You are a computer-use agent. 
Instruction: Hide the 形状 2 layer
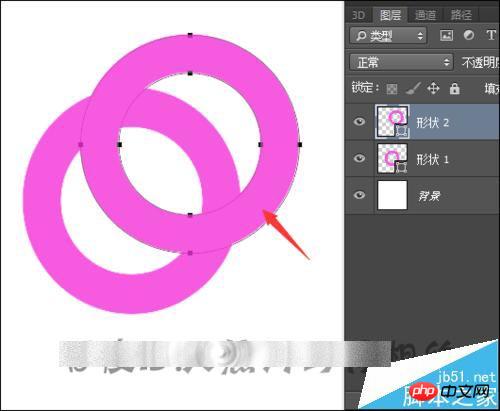(x=359, y=122)
